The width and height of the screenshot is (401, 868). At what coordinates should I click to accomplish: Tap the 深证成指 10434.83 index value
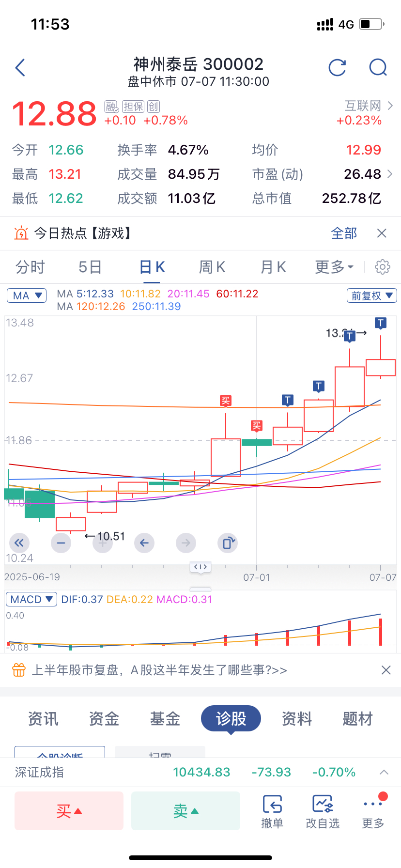(201, 772)
